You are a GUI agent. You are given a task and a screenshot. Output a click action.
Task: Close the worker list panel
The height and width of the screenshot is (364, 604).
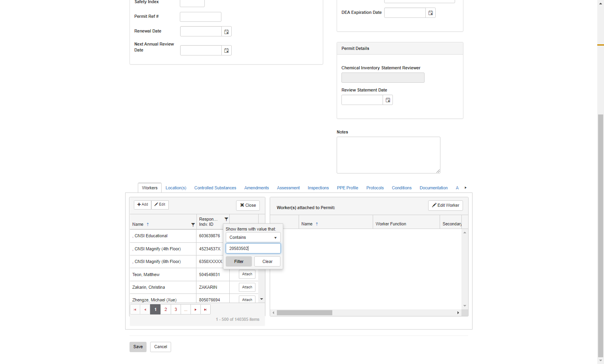[248, 205]
